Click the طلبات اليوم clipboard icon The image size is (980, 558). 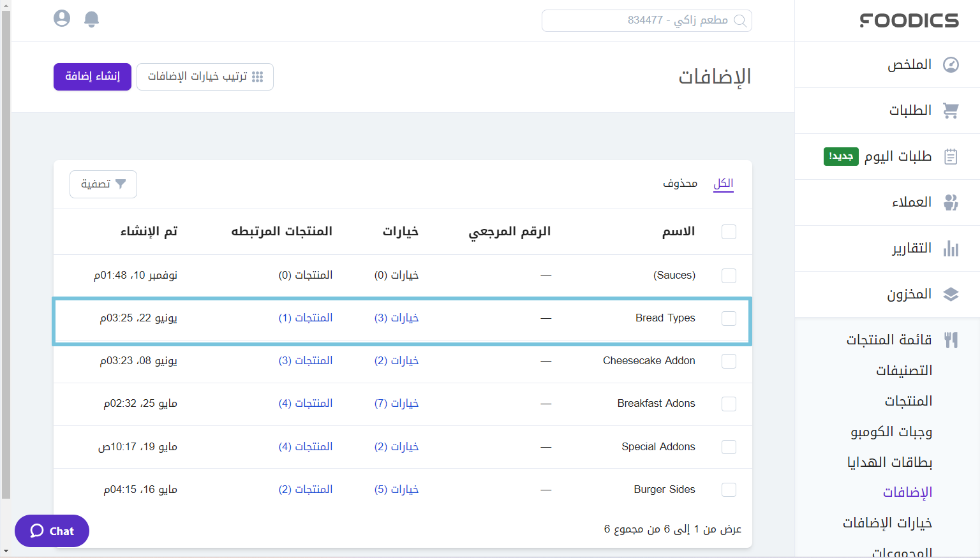[951, 157]
